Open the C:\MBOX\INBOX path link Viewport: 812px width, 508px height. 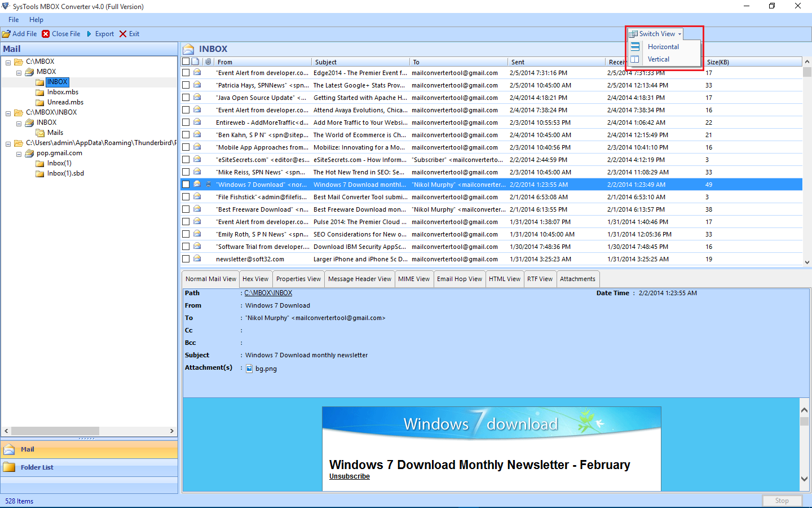[268, 293]
